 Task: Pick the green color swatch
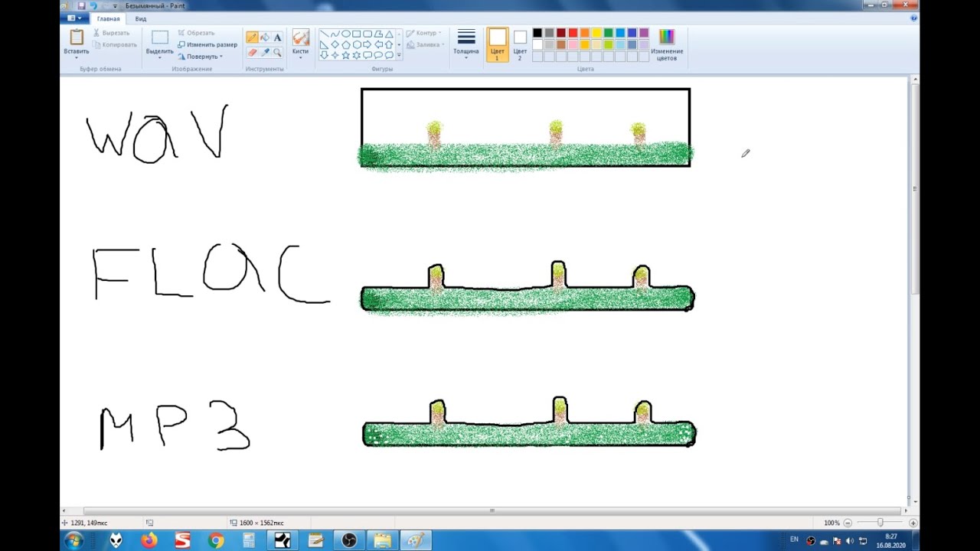click(x=608, y=33)
